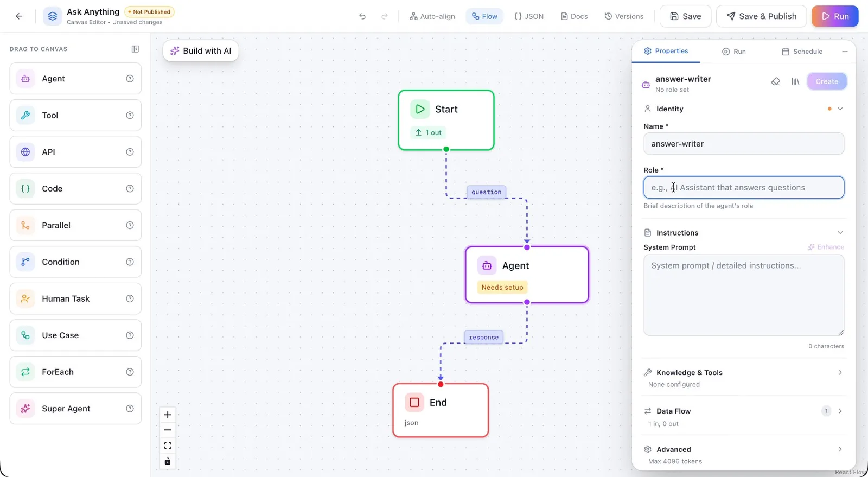This screenshot has height=477, width=868.
Task: Minimize the properties panel
Action: tap(845, 52)
